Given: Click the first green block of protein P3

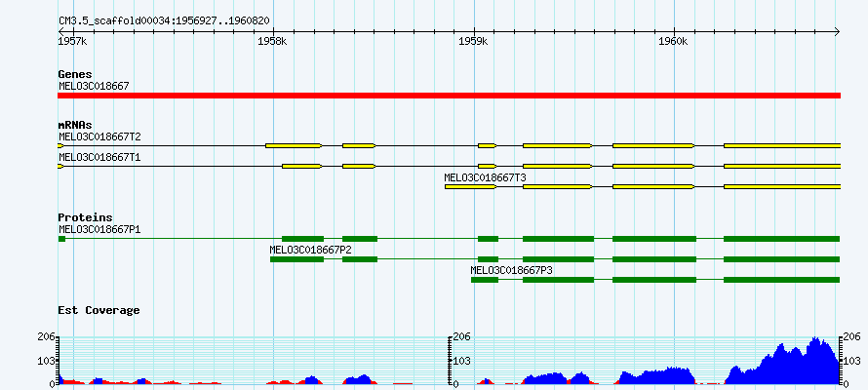Looking at the screenshot, I should pos(485,280).
